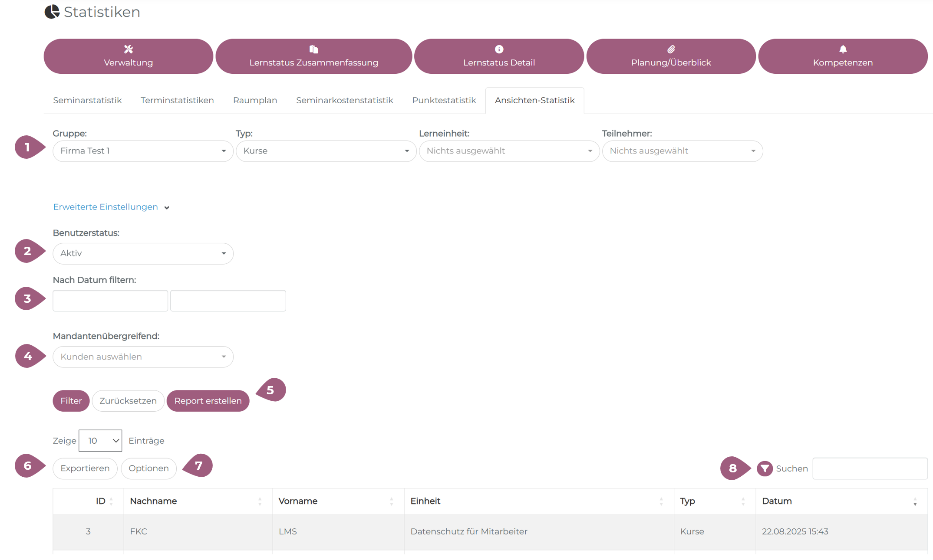Open the Typ dropdown showing Kurse

tap(326, 151)
